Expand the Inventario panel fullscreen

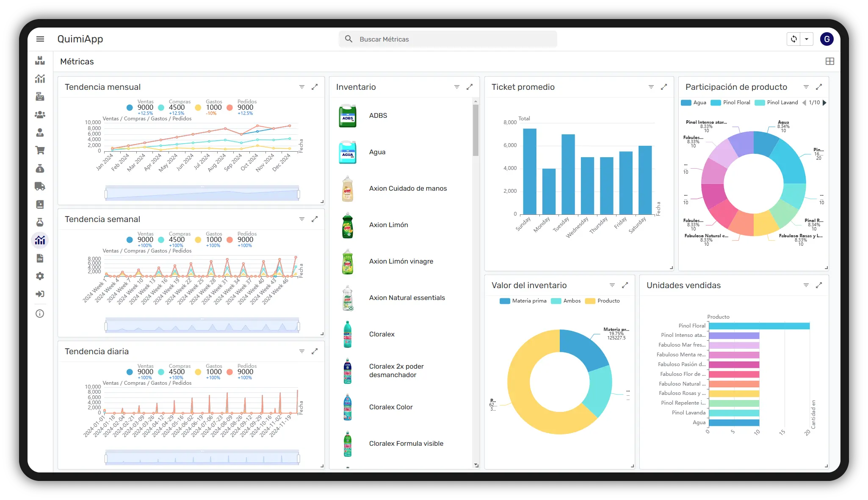tap(470, 87)
